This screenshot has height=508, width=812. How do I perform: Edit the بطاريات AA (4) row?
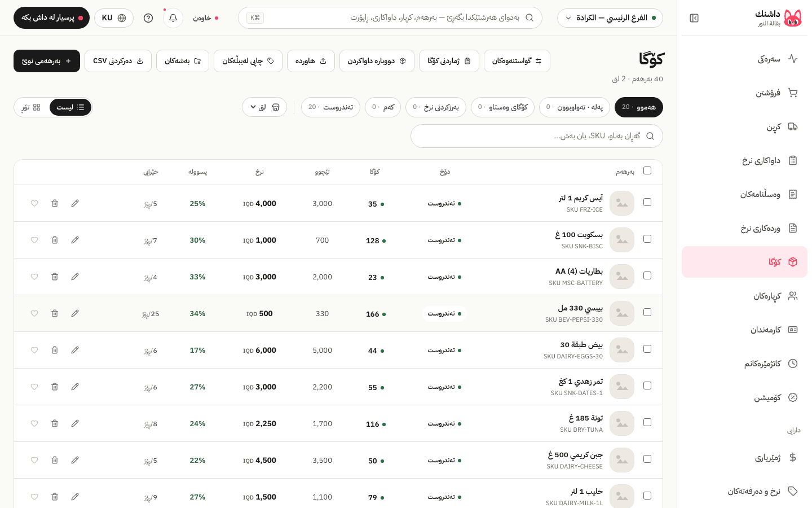click(75, 277)
